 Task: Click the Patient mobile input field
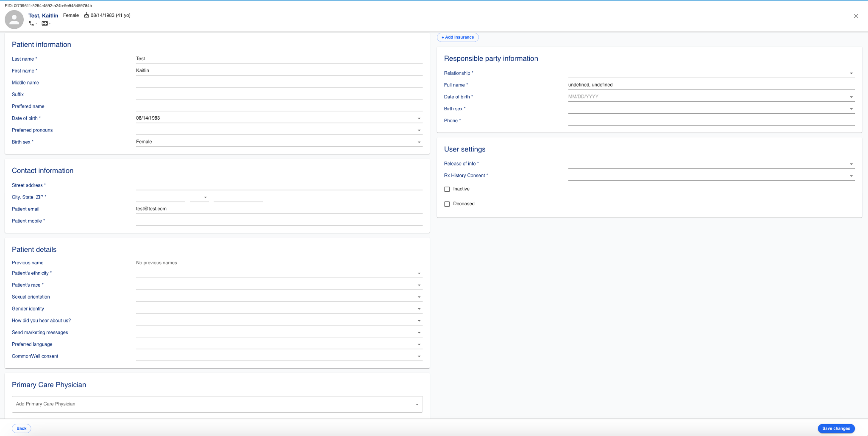pos(279,221)
